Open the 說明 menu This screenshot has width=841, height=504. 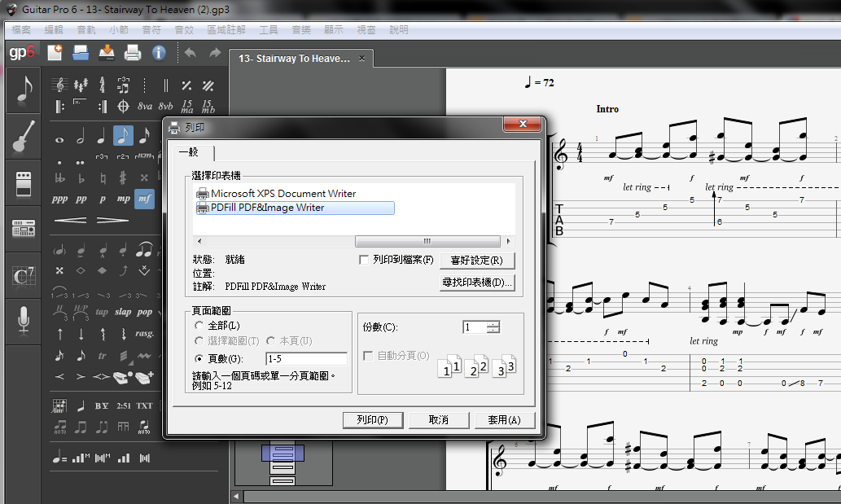point(398,30)
